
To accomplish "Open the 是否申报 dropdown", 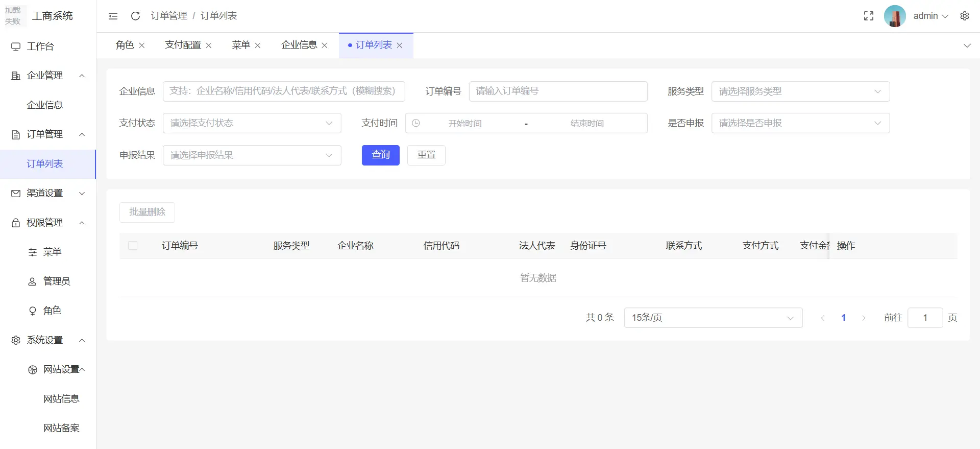I will pyautogui.click(x=800, y=123).
